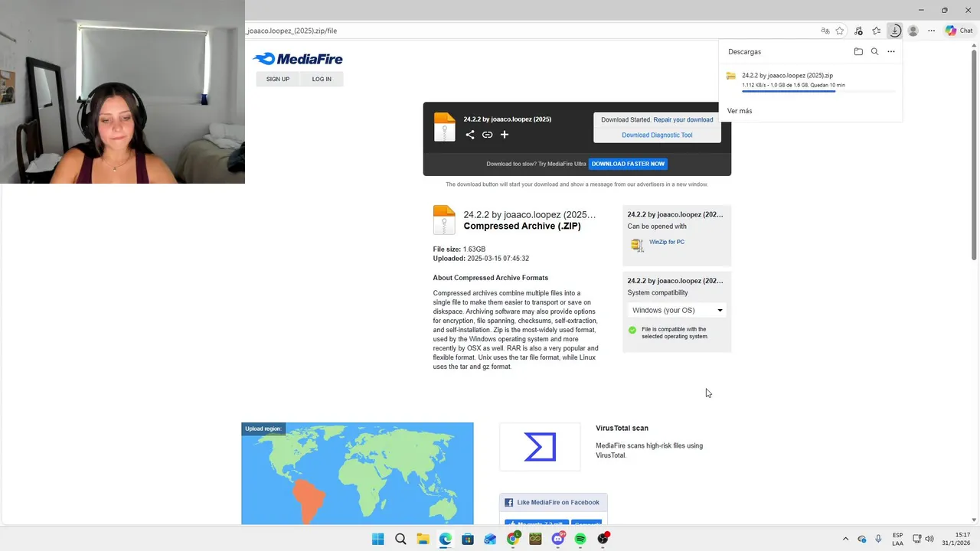Screen dimensions: 980x551
Task: Click Like MediaFire on Facebook link
Action: click(558, 503)
